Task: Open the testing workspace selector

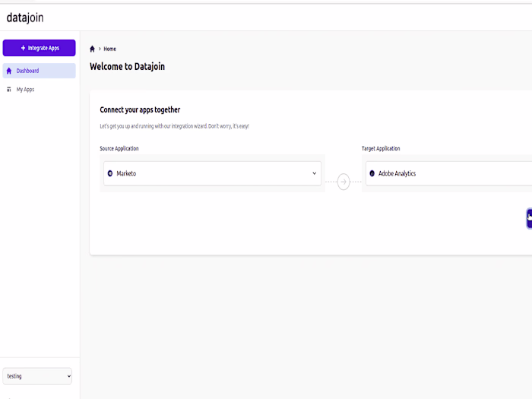Action: pos(38,375)
